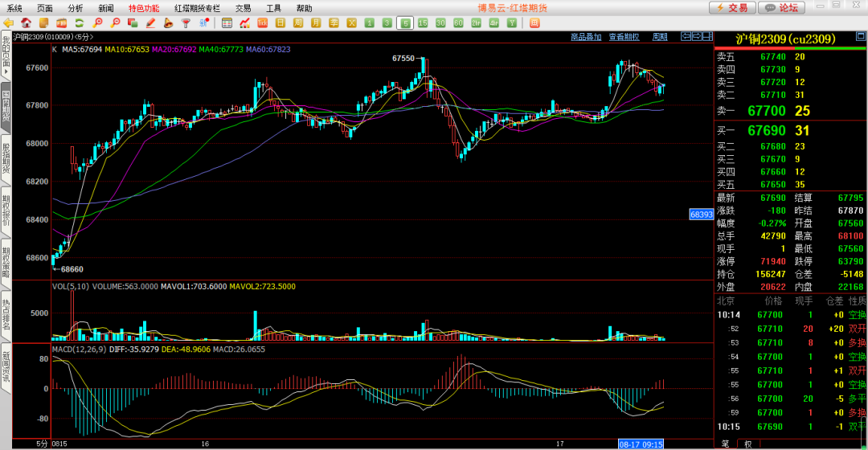This screenshot has width=868, height=450.
Task: Select the quarterly 季 period
Action: coord(334,22)
